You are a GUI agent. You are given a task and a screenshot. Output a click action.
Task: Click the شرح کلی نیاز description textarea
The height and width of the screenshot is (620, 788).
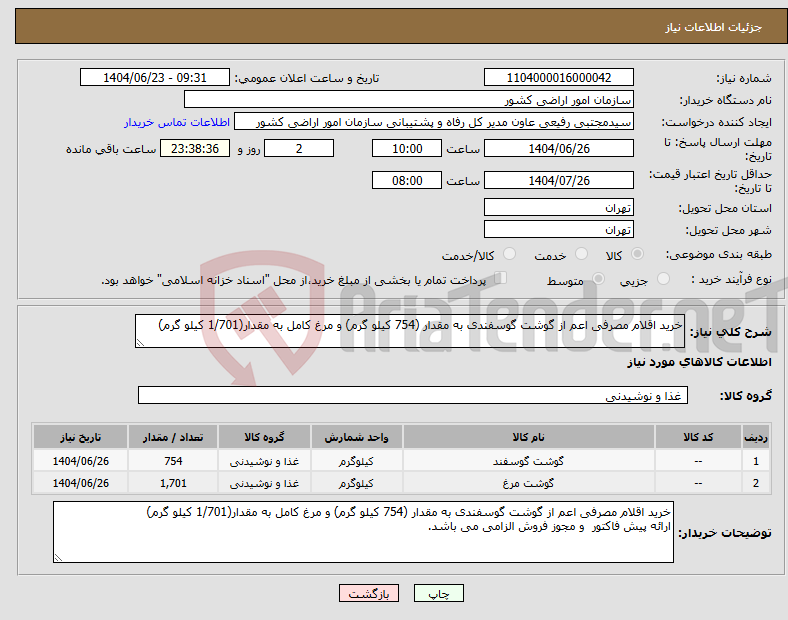click(410, 331)
